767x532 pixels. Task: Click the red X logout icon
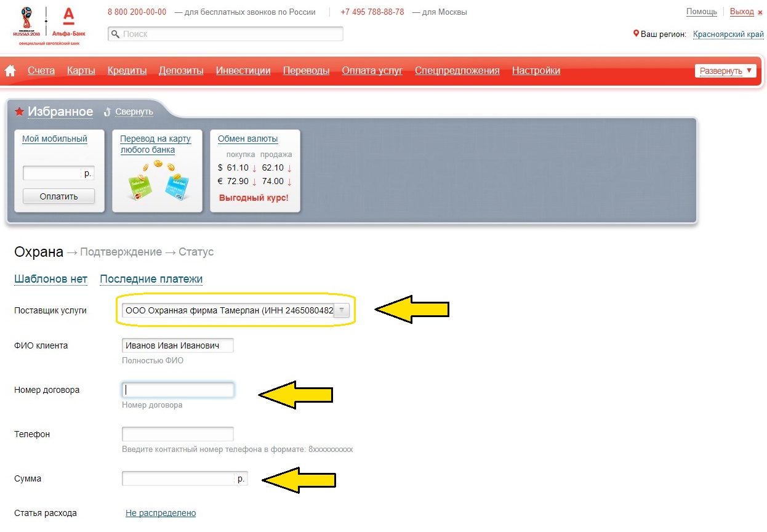tap(760, 12)
